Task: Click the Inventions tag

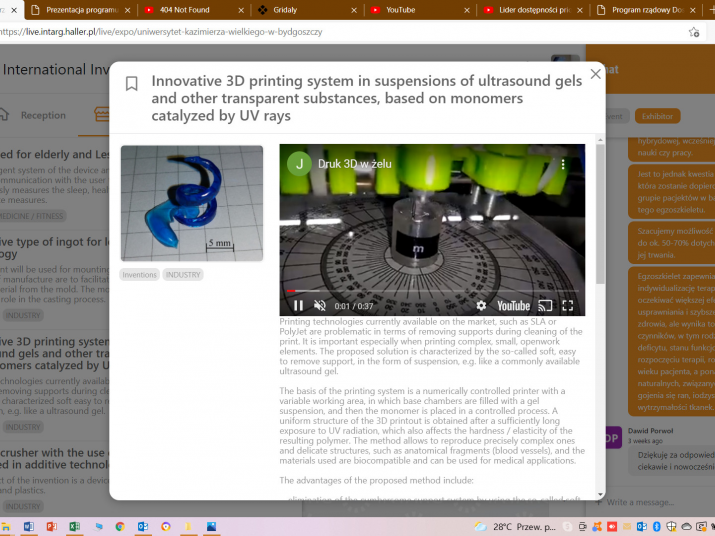Action: point(139,274)
